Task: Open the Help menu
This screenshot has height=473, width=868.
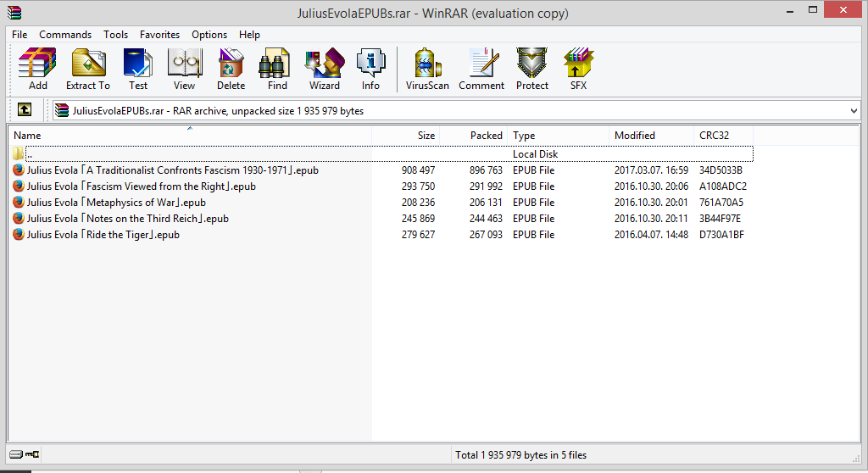Action: [250, 35]
